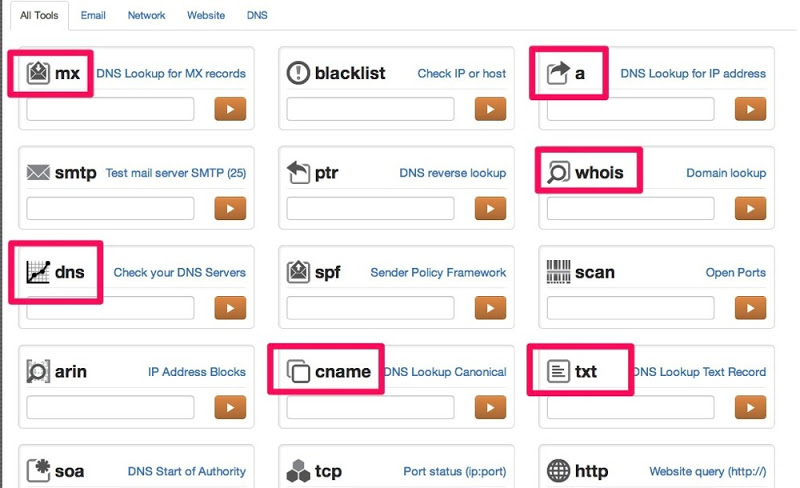The image size is (800, 488).
Task: Switch to the Email tab
Action: (93, 15)
